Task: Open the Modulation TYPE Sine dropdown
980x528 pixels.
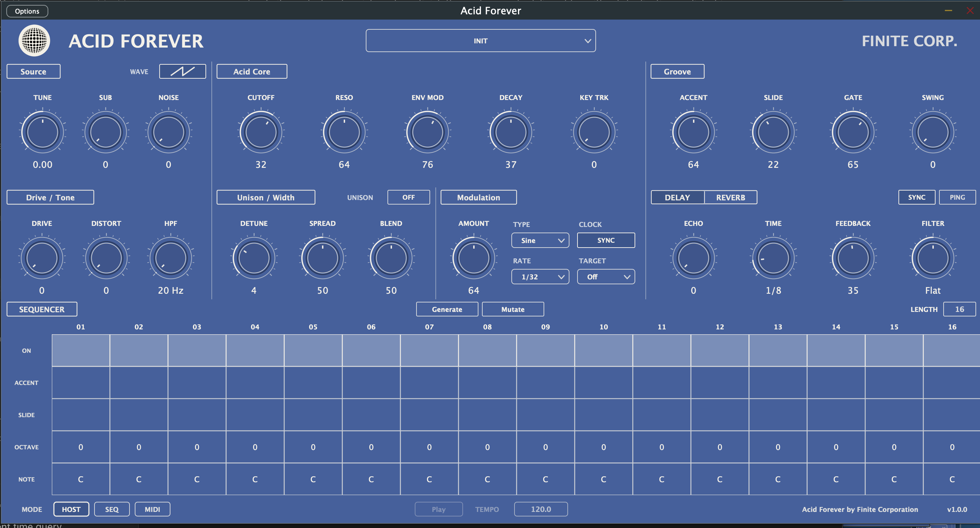Action: tap(540, 240)
